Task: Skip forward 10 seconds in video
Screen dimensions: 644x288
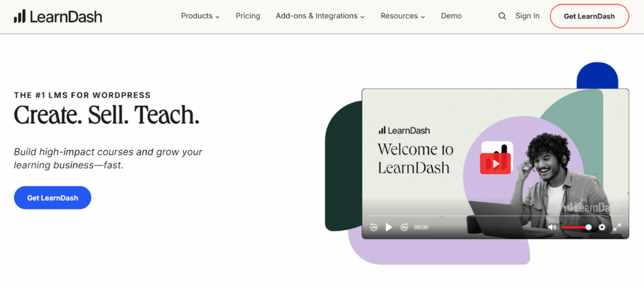Action: [404, 227]
